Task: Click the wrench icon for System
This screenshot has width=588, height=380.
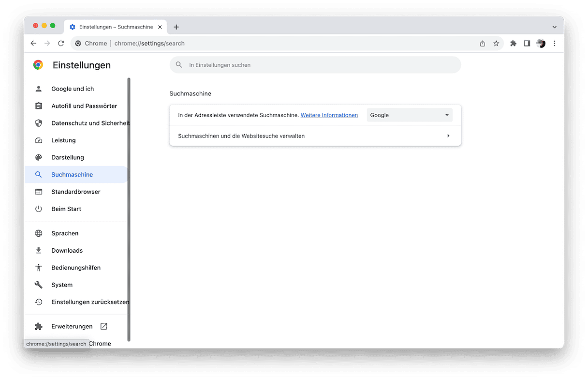Action: point(39,285)
